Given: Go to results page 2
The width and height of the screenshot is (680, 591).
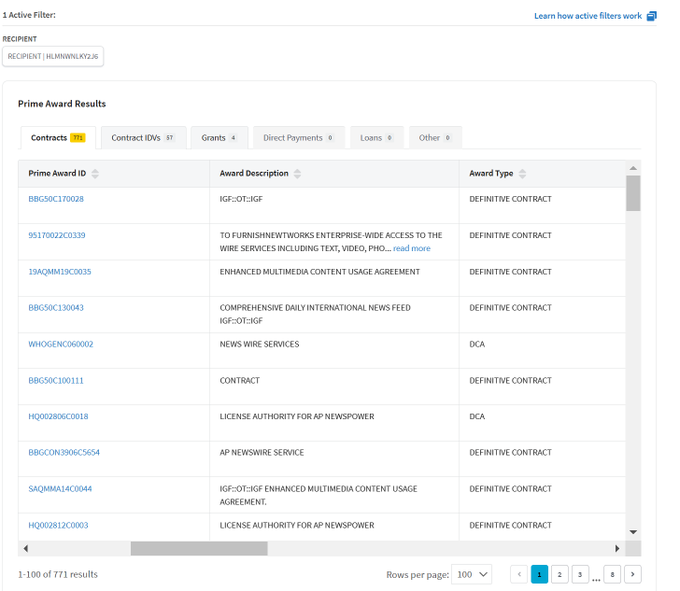Looking at the screenshot, I should click(559, 574).
